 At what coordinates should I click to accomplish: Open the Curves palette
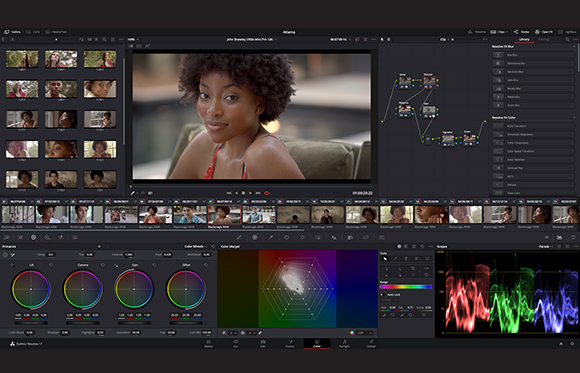239,237
